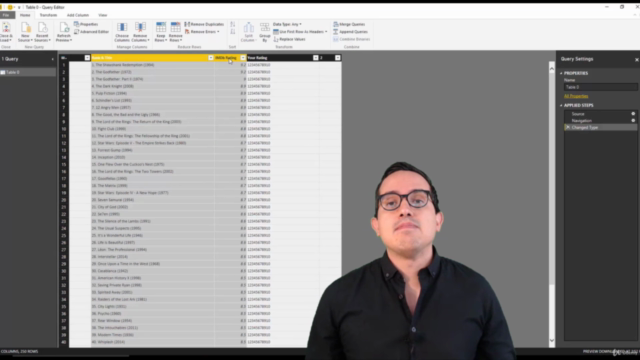Image resolution: width=640 pixels, height=360 pixels.
Task: Open settings gear of Source step
Action: click(633, 114)
